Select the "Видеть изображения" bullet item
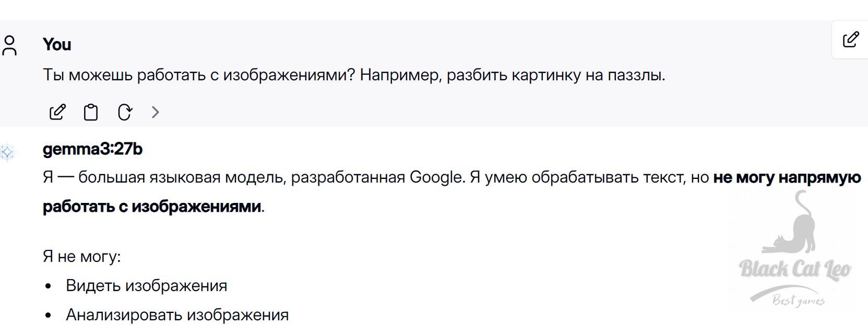 tap(146, 286)
